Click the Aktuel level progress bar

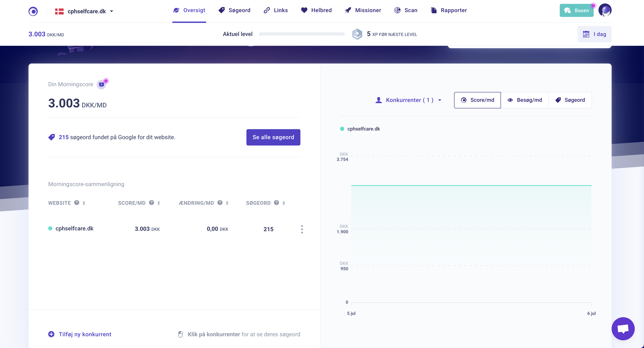(302, 34)
